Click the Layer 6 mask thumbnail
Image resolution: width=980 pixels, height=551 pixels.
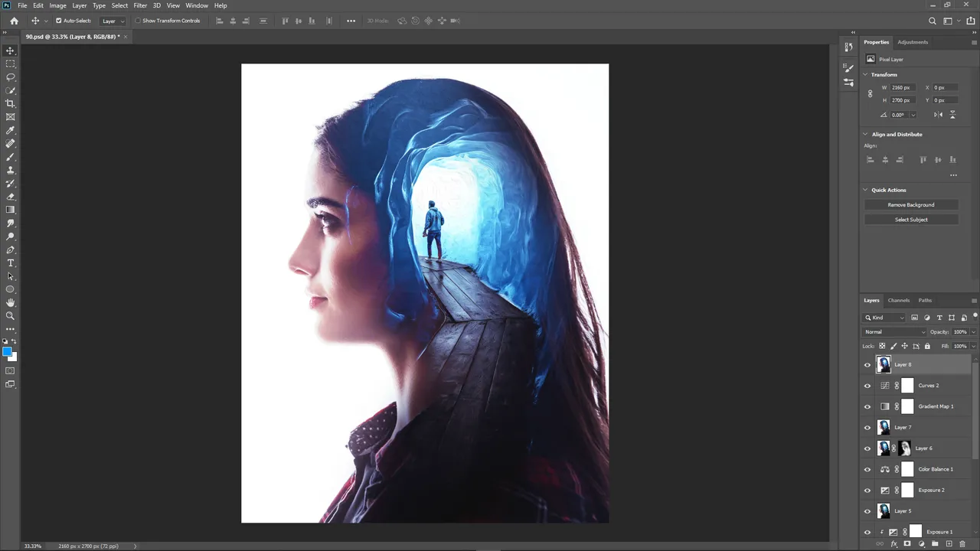(904, 448)
